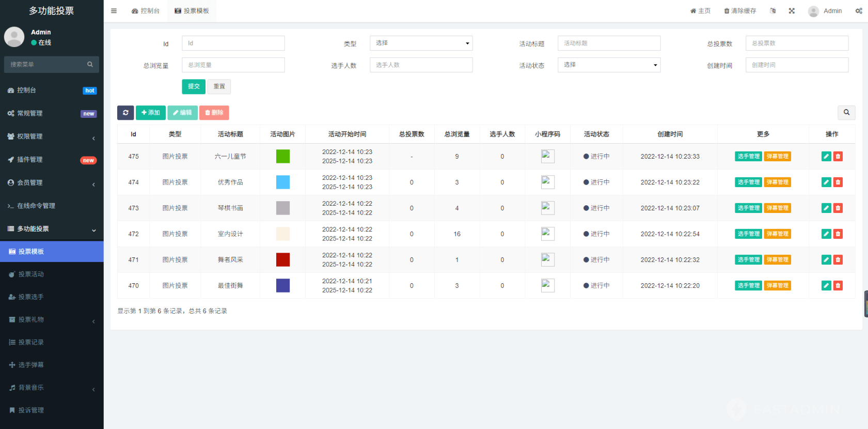868x429 pixels.
Task: Click the 添加 button
Action: [x=151, y=113]
